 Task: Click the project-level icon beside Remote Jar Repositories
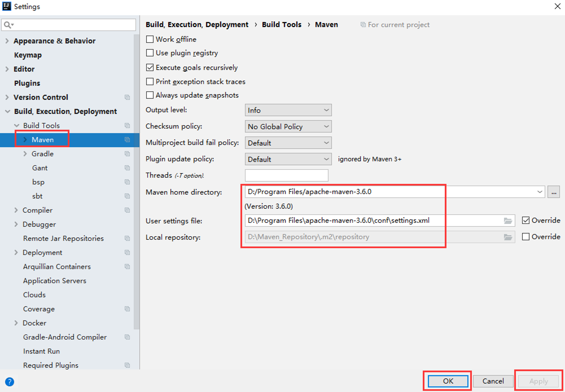pyautogui.click(x=127, y=238)
